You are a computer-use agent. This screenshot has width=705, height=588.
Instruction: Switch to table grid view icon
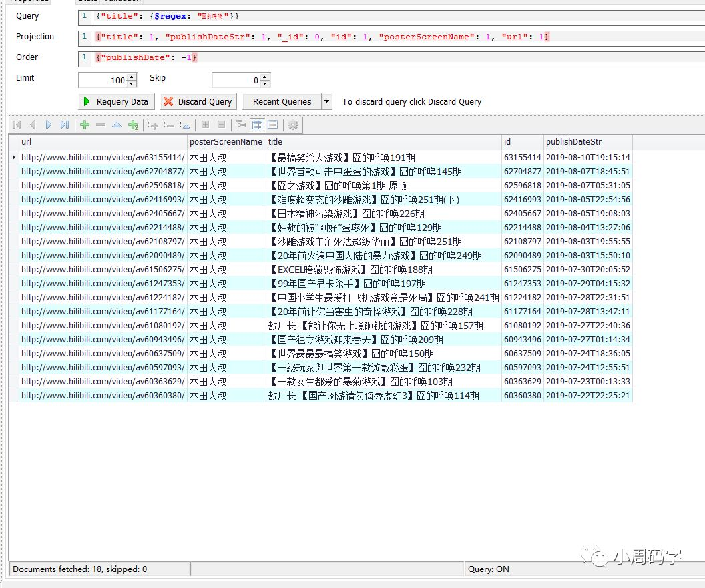click(257, 125)
